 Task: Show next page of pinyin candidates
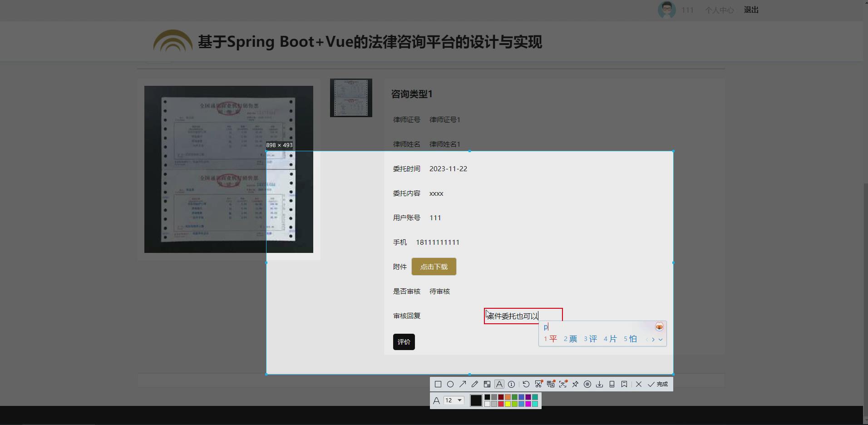[x=654, y=339]
